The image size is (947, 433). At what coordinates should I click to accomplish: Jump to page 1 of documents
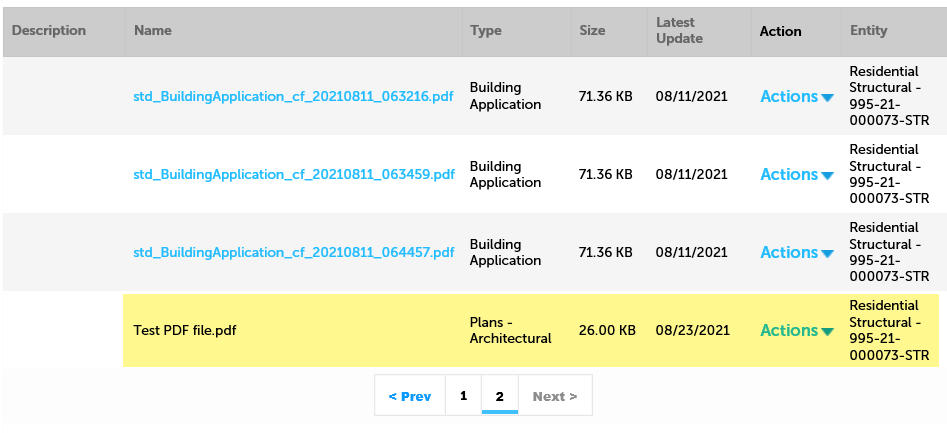[463, 396]
